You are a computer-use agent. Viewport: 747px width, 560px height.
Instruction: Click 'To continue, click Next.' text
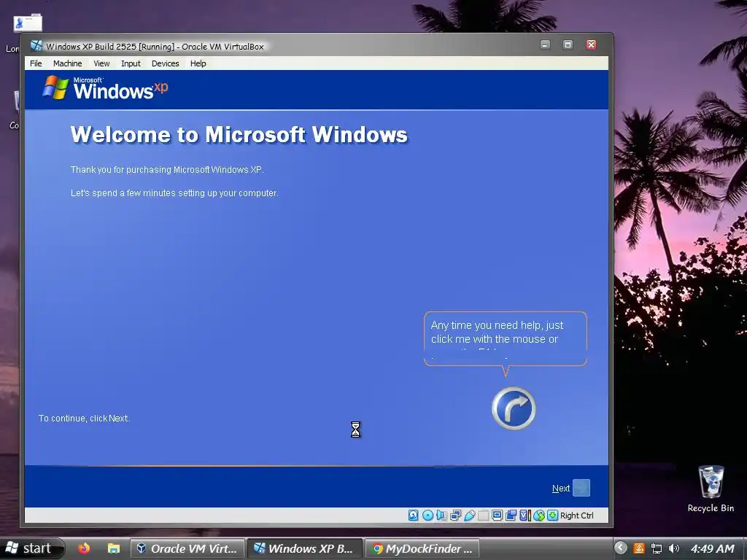coord(85,418)
